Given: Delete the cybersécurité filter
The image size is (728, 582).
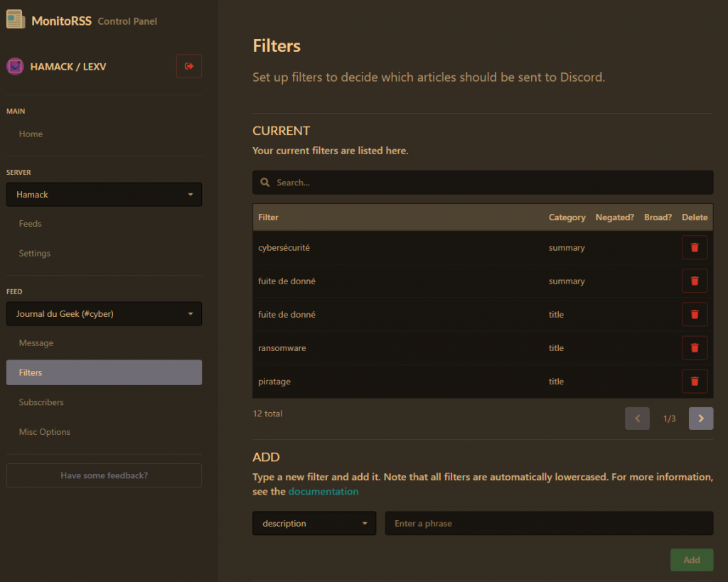Looking at the screenshot, I should 695,247.
